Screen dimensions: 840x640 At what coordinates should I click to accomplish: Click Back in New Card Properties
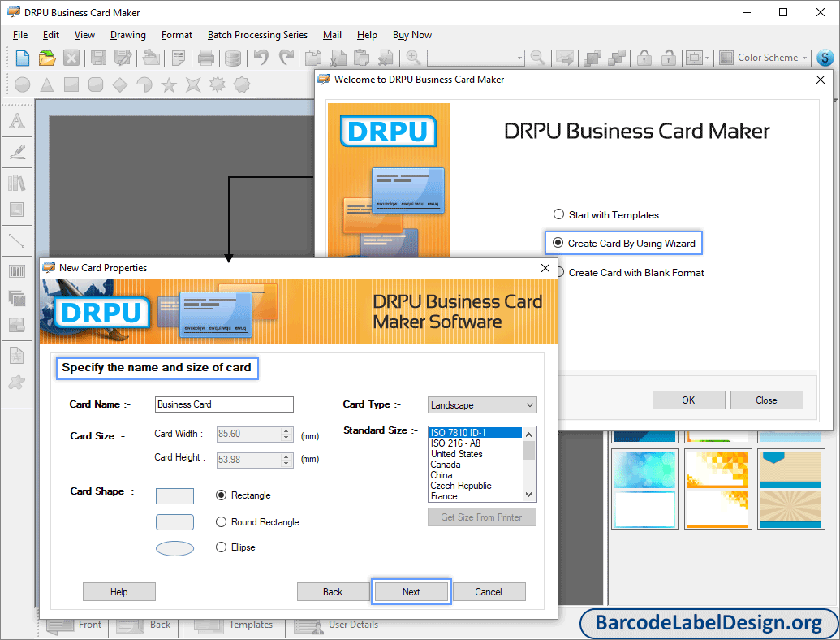(333, 592)
